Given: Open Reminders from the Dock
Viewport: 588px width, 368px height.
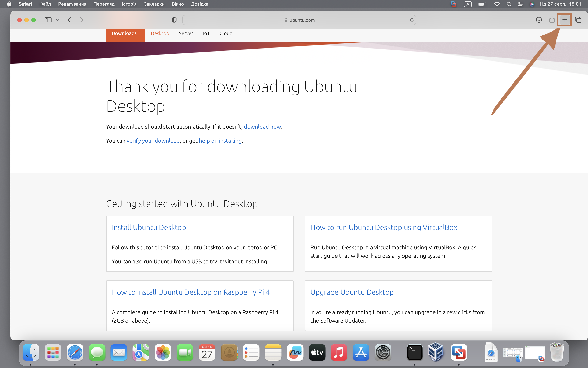Looking at the screenshot, I should tap(251, 352).
